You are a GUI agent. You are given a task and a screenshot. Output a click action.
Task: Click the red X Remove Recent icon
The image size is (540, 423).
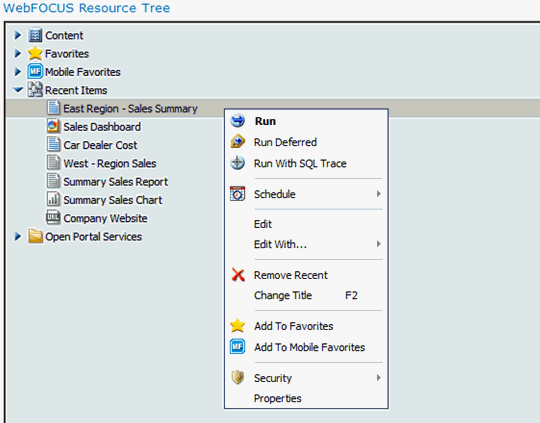click(x=238, y=275)
